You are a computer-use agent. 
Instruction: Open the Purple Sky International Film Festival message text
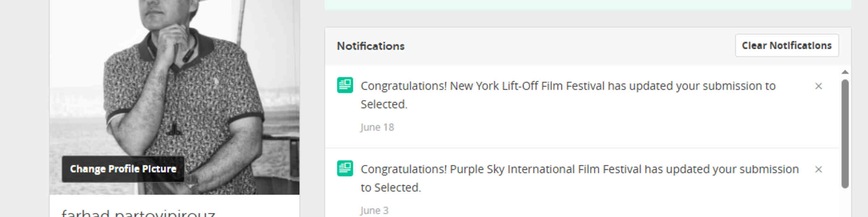coord(579,178)
